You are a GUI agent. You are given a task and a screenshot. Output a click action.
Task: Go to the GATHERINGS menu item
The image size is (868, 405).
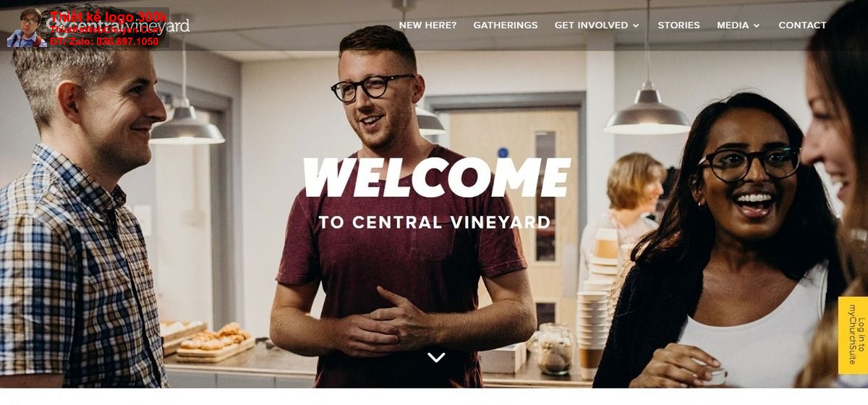[506, 25]
